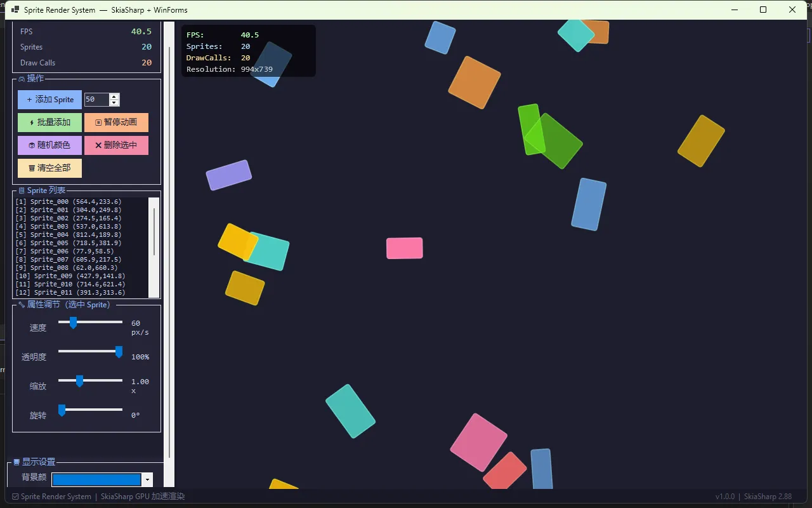Apply random colors via 随机颜色
The height and width of the screenshot is (508, 812).
tap(49, 145)
